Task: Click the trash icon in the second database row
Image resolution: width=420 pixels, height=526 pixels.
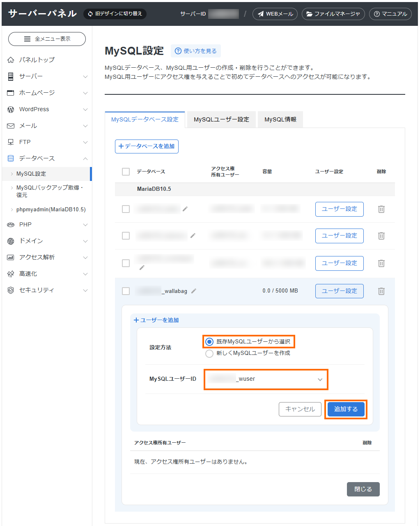Action: 381,236
